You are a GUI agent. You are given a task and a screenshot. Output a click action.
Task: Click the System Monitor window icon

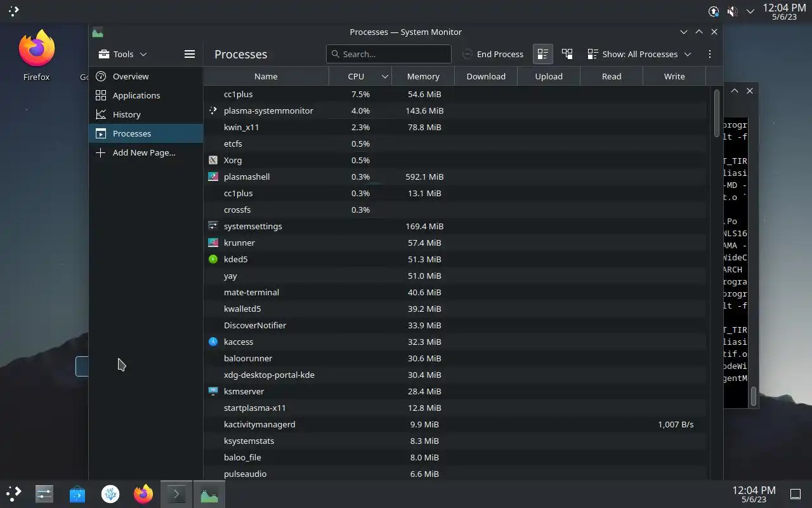[x=97, y=32]
